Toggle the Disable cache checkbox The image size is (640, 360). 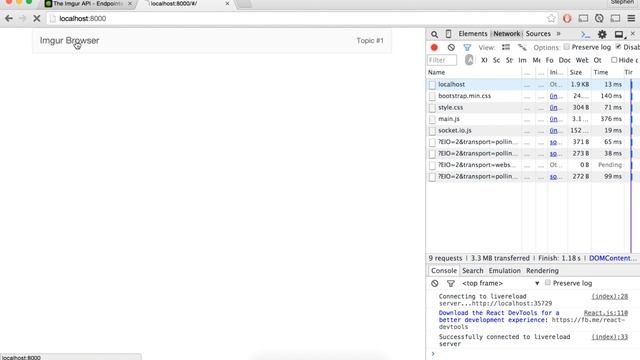618,47
